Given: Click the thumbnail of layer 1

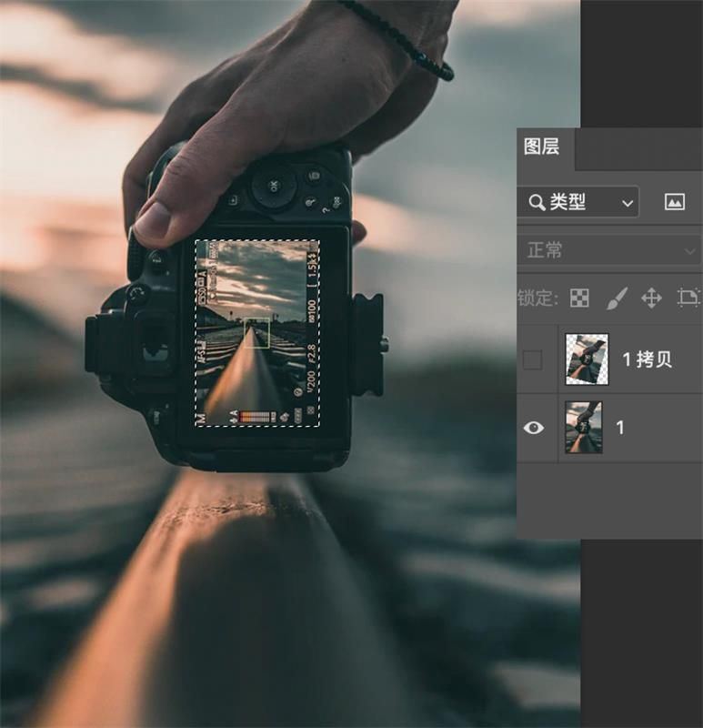Looking at the screenshot, I should (x=583, y=428).
